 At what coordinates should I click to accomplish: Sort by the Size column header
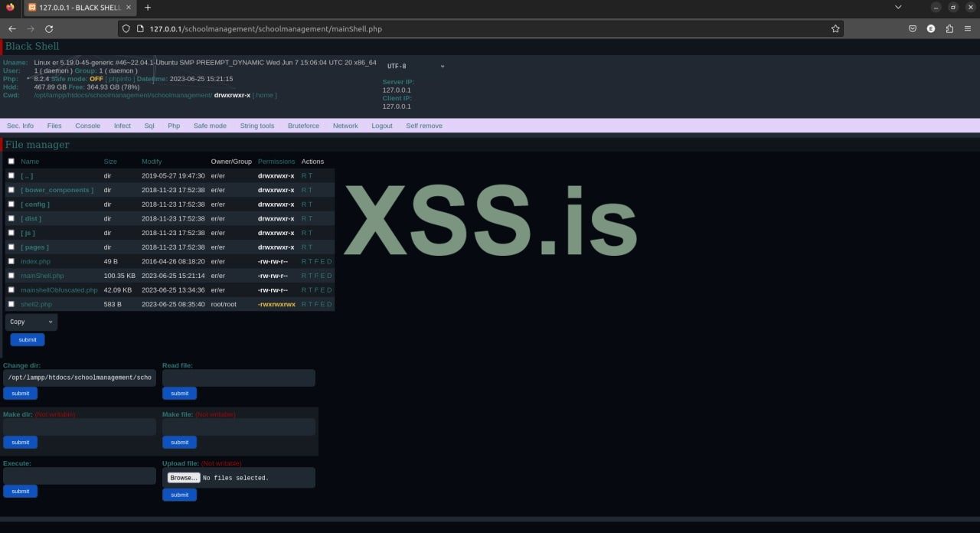click(110, 162)
